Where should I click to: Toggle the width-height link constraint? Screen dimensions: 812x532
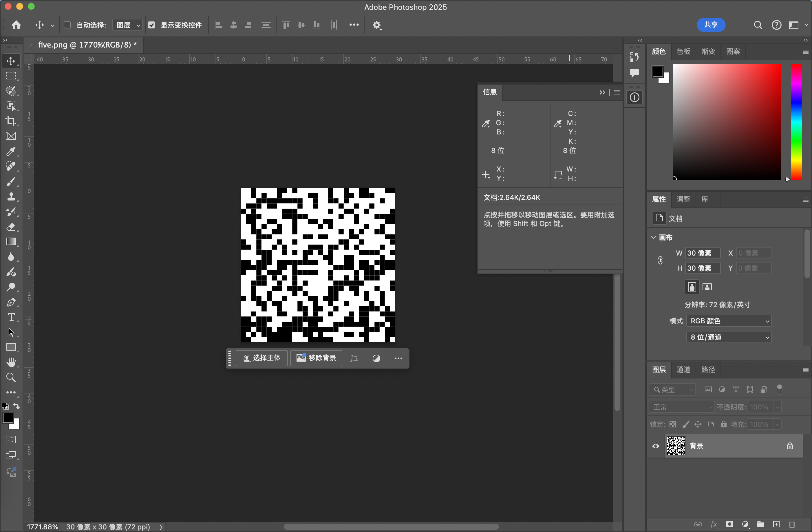pyautogui.click(x=660, y=260)
